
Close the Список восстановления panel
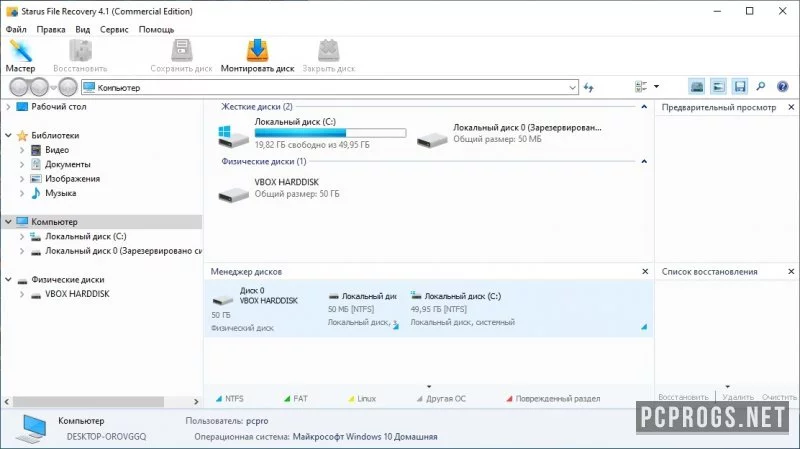791,271
